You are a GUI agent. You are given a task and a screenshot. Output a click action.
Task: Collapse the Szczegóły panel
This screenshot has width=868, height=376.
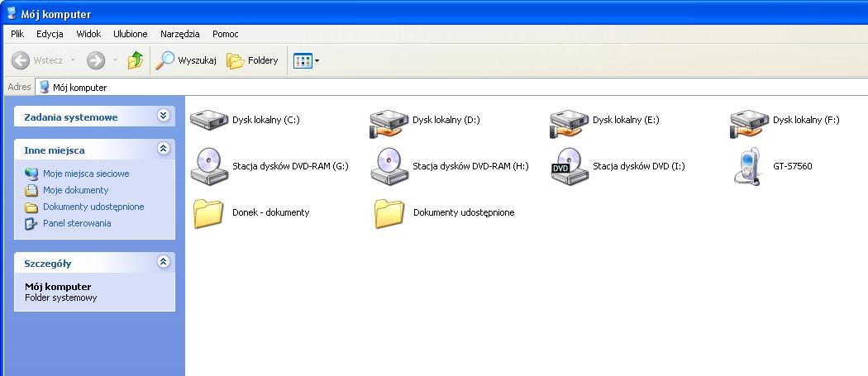163,262
